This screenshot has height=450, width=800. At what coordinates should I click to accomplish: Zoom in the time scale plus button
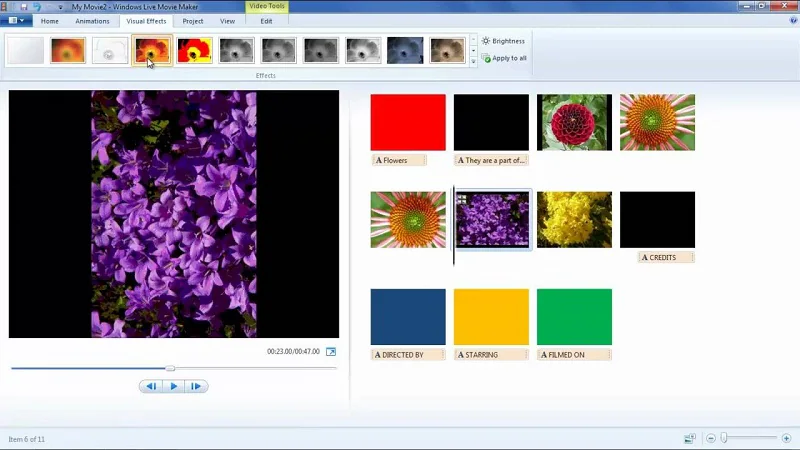(786, 438)
